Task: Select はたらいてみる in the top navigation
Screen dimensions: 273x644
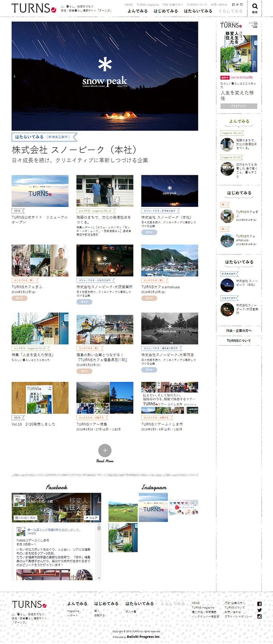Action: coord(198,11)
